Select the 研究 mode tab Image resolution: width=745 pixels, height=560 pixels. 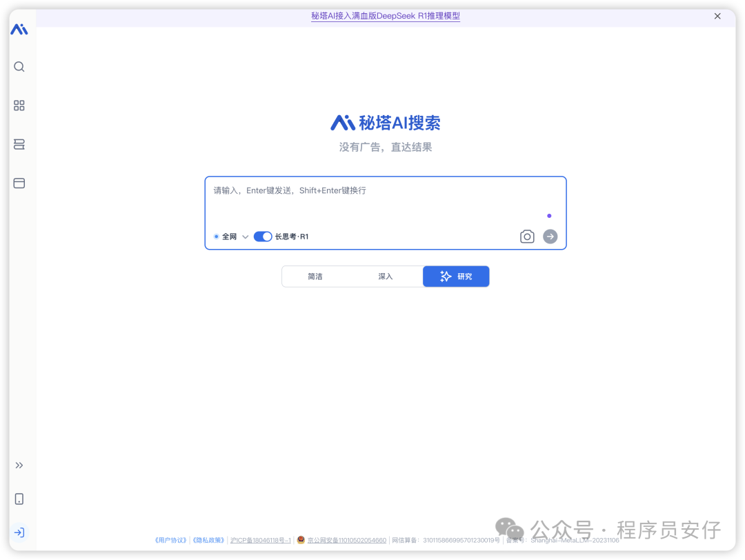tap(456, 277)
